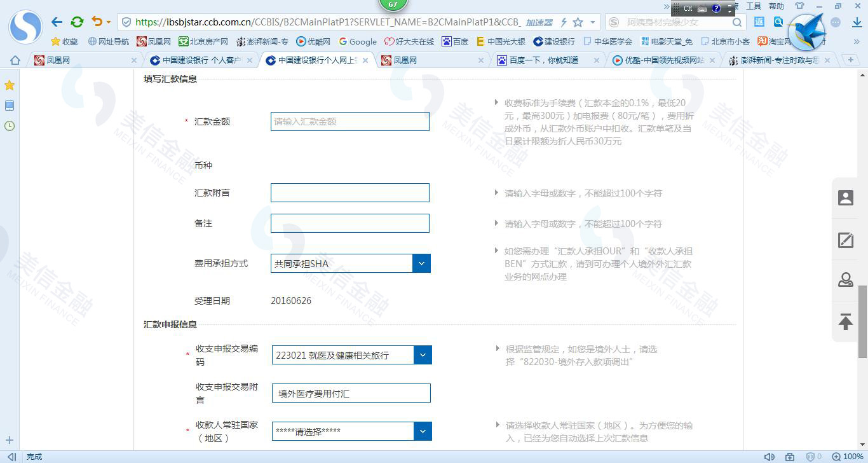Click the 汇款金额 amount input field

(349, 121)
